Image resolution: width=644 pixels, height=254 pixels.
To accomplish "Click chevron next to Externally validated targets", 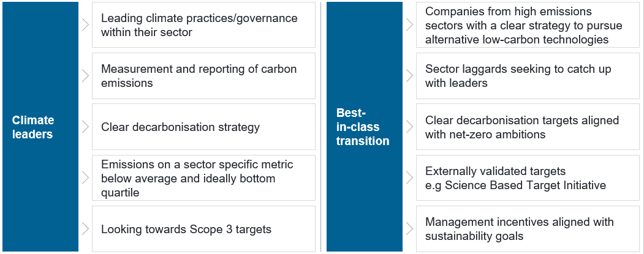I will pyautogui.click(x=409, y=177).
